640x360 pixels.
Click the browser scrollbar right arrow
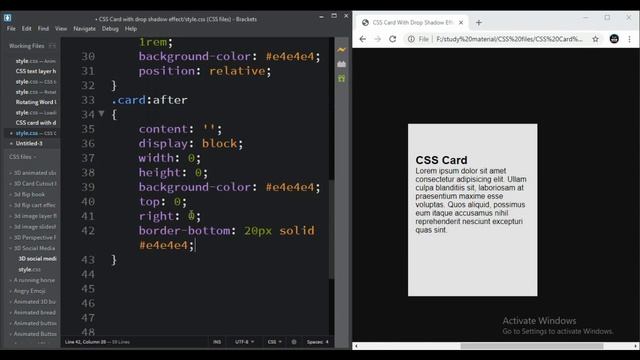636,346
